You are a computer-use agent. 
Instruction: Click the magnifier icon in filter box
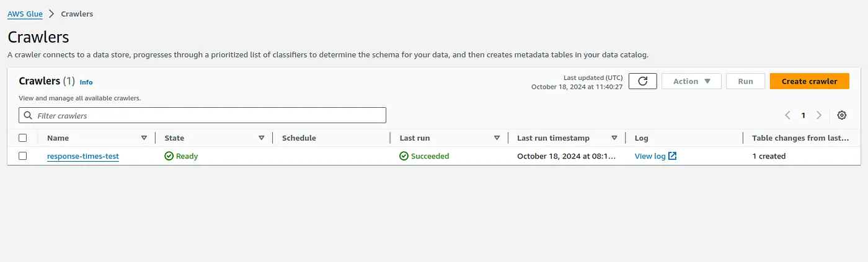(x=28, y=115)
